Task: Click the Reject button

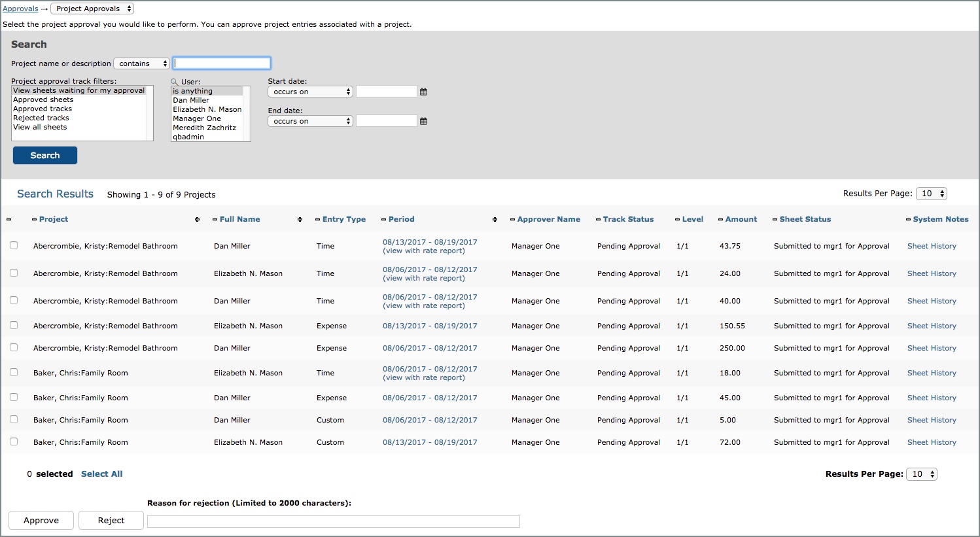Action: [111, 521]
